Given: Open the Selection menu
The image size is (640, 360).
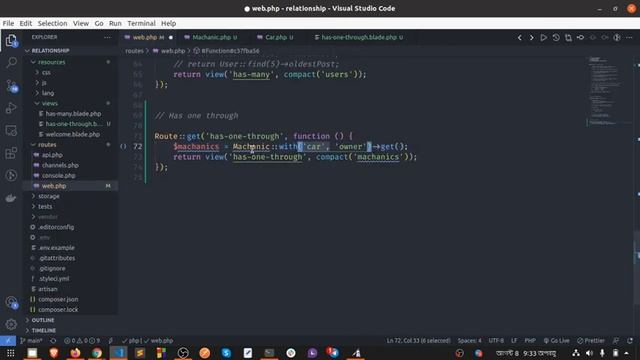Looking at the screenshot, I should coord(52,23).
